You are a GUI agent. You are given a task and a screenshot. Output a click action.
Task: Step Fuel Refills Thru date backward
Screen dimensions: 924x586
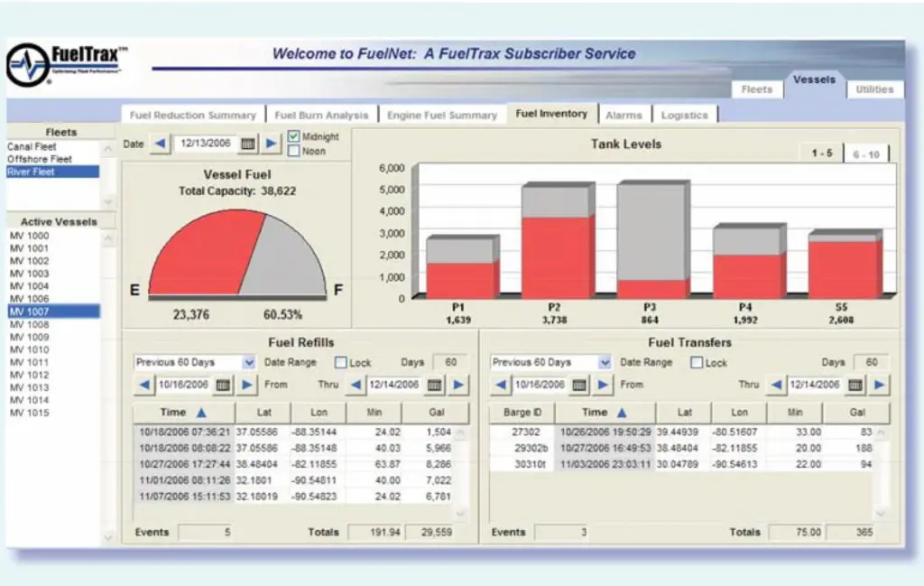point(356,385)
